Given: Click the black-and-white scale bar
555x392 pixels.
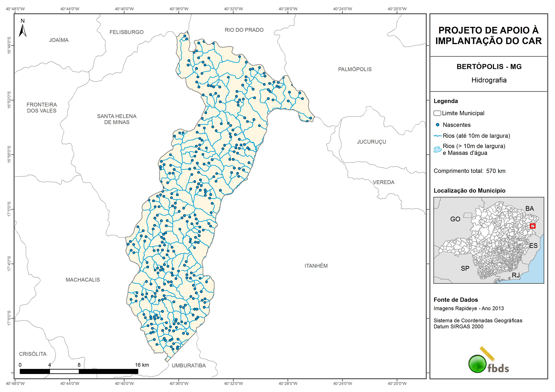Looking at the screenshot, I should (x=79, y=371).
